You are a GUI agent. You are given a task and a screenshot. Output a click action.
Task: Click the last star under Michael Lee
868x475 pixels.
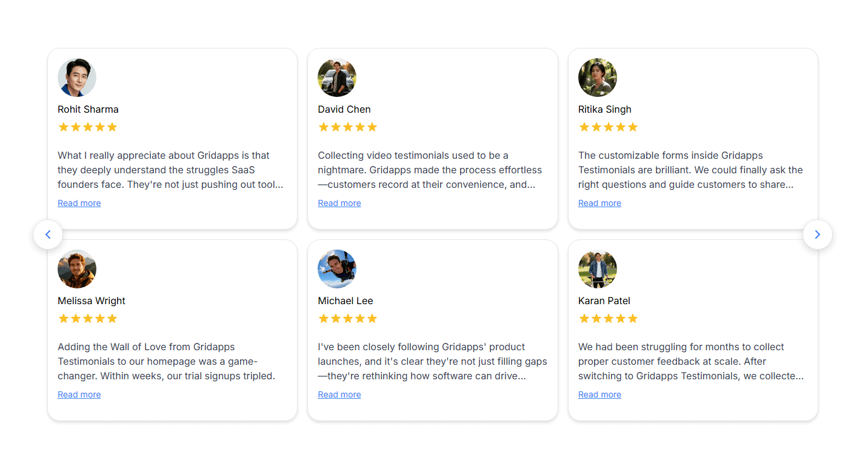pos(373,318)
